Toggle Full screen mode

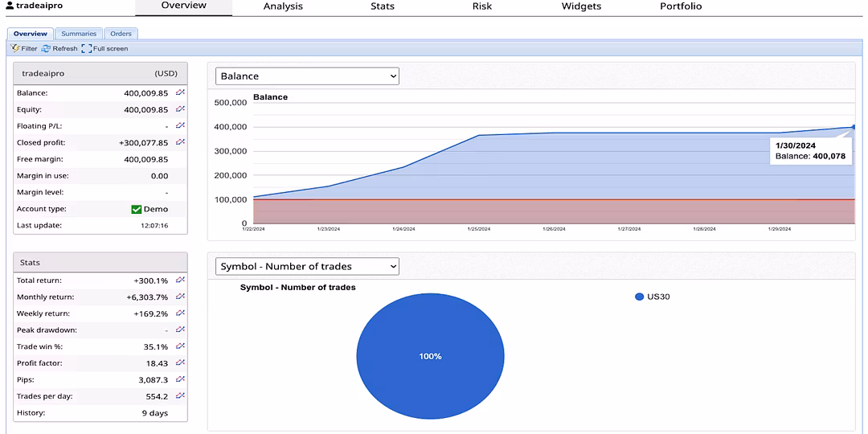tap(104, 49)
